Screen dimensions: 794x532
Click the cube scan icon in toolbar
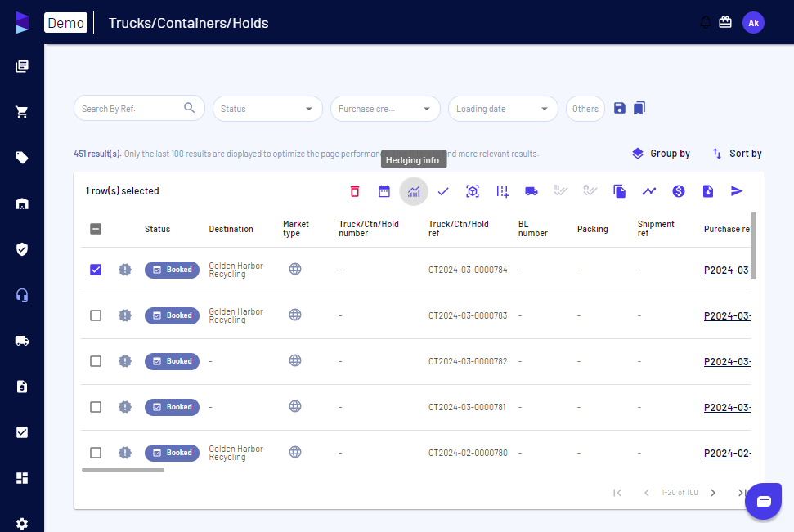click(473, 191)
